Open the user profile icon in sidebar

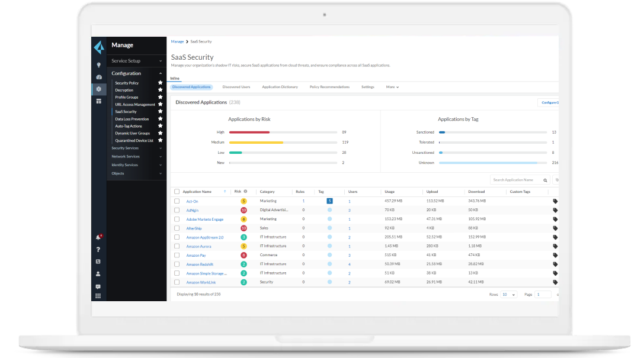99,273
